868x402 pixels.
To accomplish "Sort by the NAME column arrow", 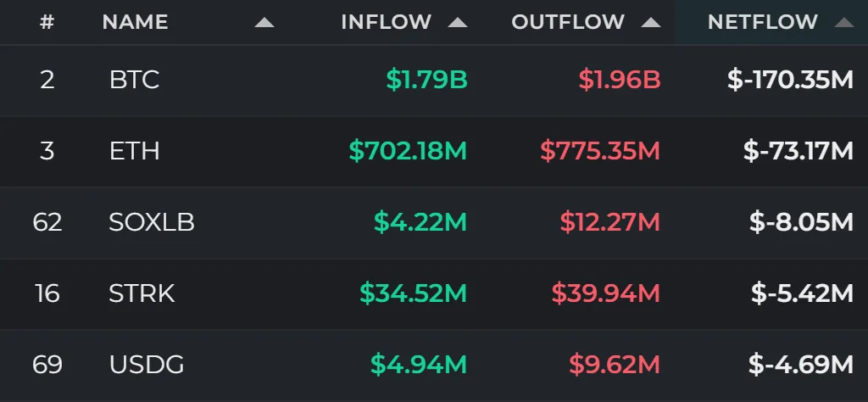I will pos(264,23).
